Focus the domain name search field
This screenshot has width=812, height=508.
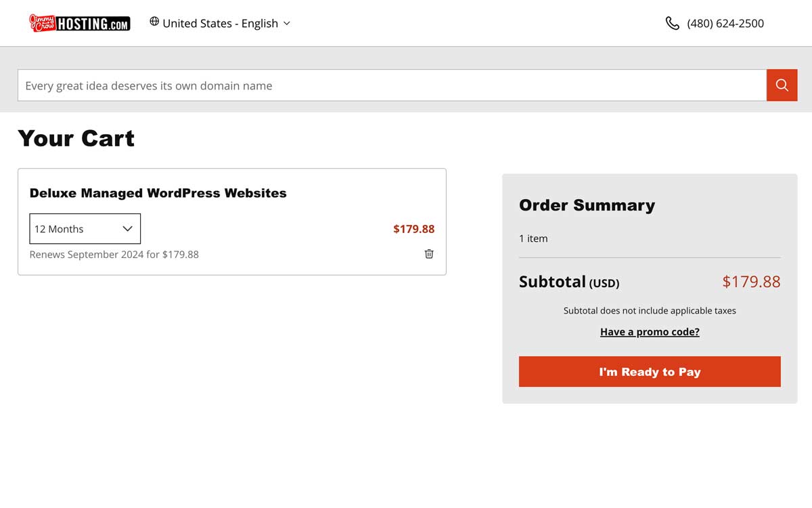pos(392,85)
